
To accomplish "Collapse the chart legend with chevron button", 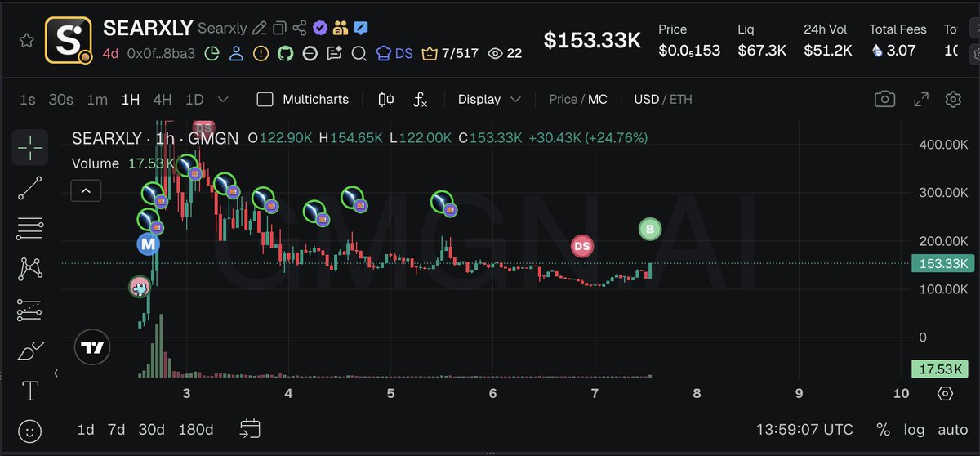I will pyautogui.click(x=86, y=192).
